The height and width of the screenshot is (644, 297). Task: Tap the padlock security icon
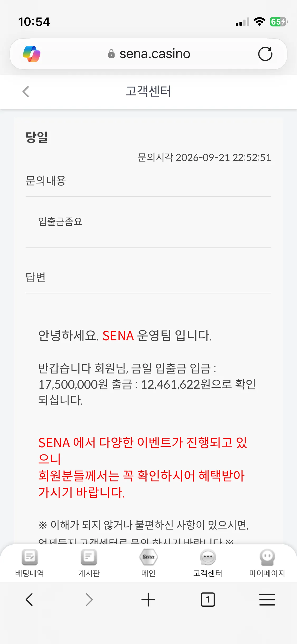click(111, 54)
